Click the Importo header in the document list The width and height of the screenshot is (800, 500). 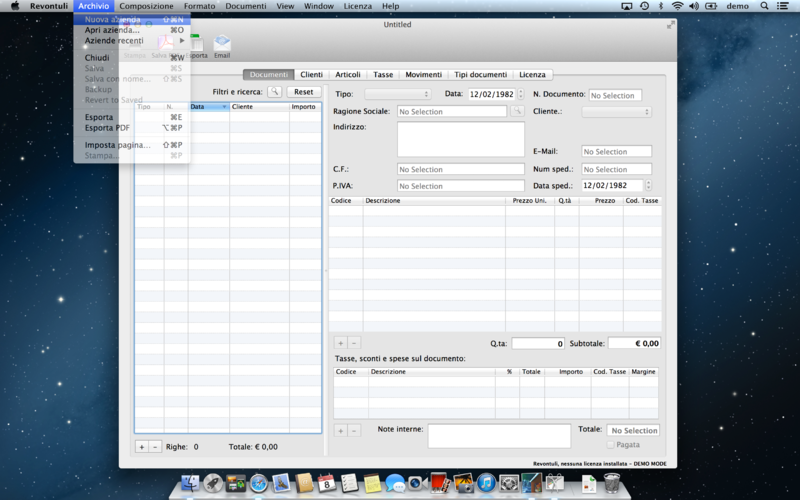pos(305,107)
